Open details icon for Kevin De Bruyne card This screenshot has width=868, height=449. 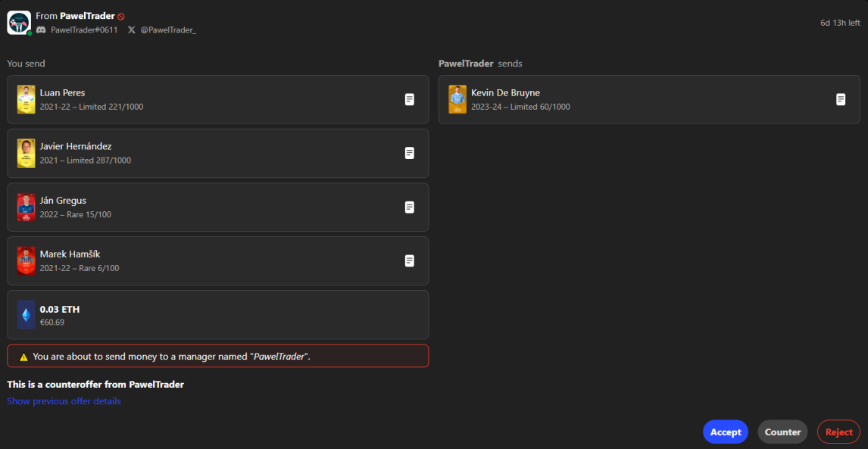[x=840, y=100]
